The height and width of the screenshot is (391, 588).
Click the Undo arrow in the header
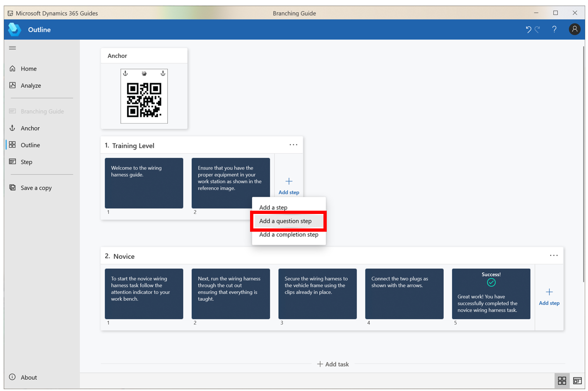click(x=529, y=29)
